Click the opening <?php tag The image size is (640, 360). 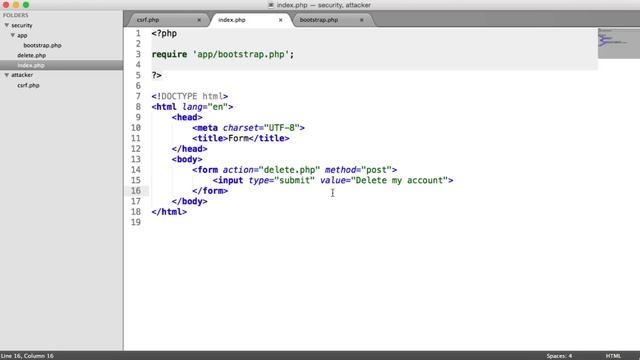[164, 33]
